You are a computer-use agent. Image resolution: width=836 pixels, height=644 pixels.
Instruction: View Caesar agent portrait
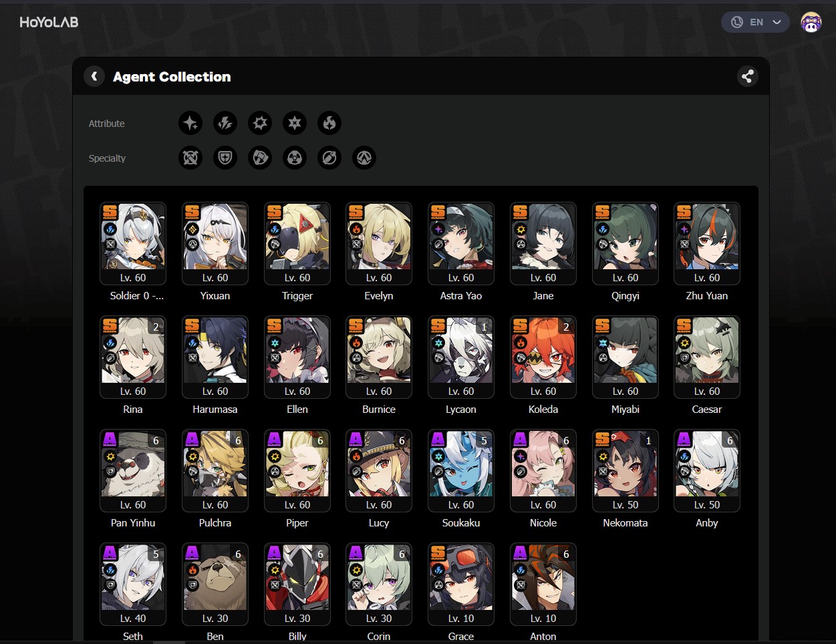click(707, 357)
